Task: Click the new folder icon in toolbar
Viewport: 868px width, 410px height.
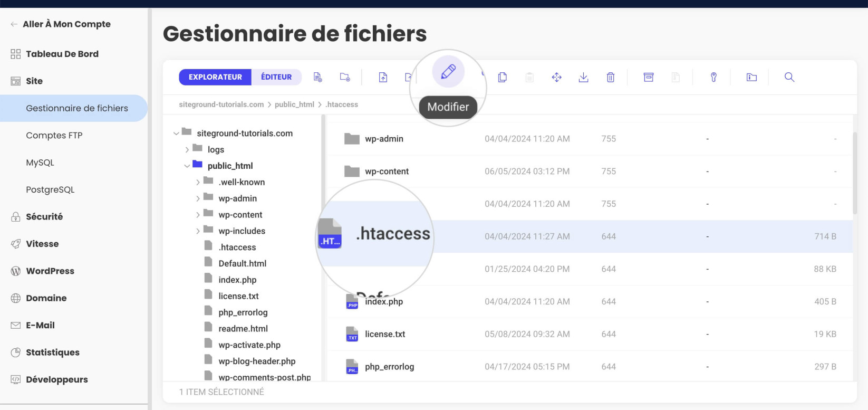Action: coord(345,77)
